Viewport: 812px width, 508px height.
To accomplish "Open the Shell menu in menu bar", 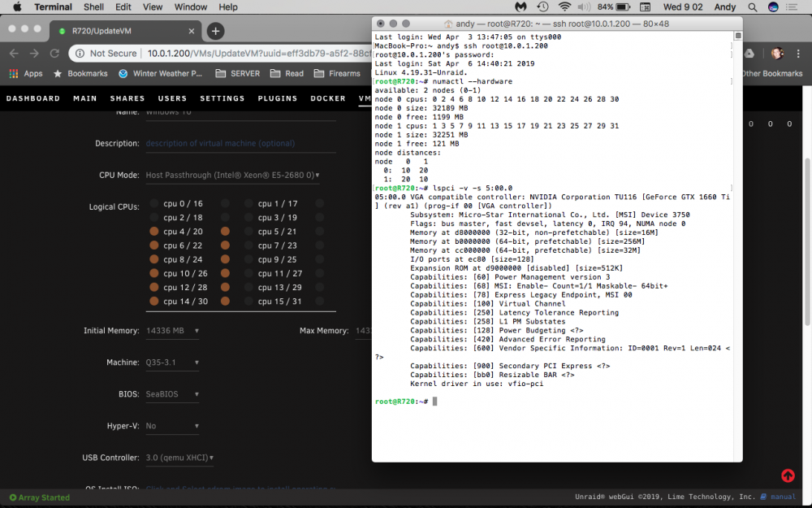I will point(93,7).
